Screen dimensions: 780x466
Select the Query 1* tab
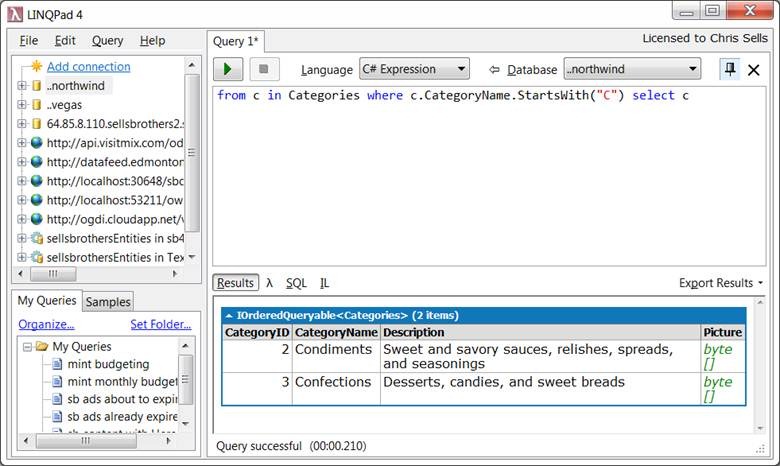236,41
